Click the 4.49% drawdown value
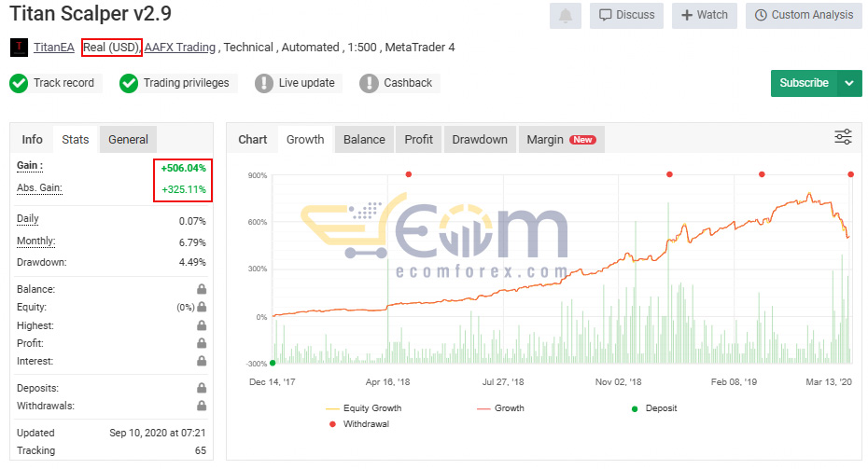 (192, 262)
